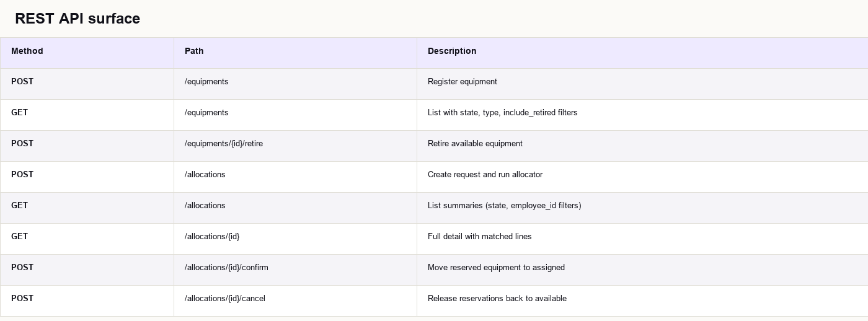
Task: Click "Full detail with matched lines" description
Action: click(x=480, y=236)
